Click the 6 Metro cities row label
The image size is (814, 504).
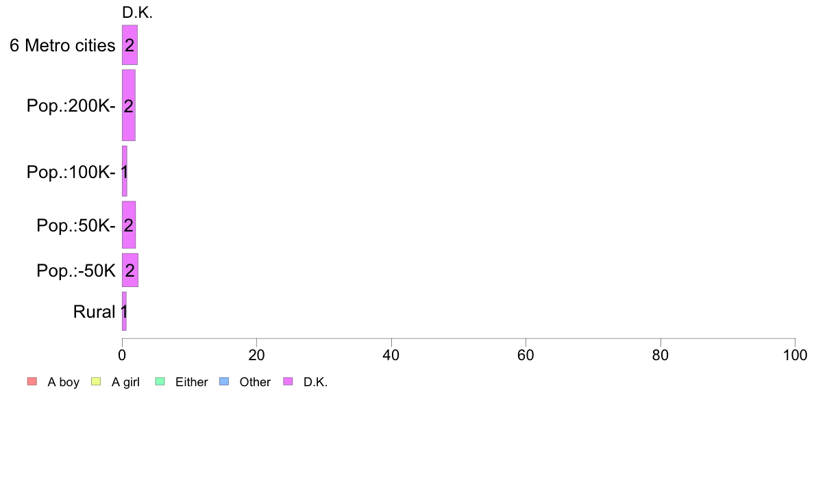point(62,46)
